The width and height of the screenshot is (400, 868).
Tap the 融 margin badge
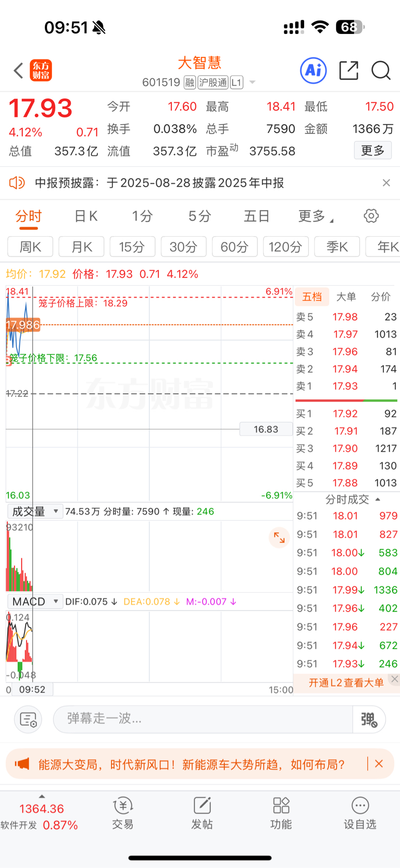pos(190,82)
